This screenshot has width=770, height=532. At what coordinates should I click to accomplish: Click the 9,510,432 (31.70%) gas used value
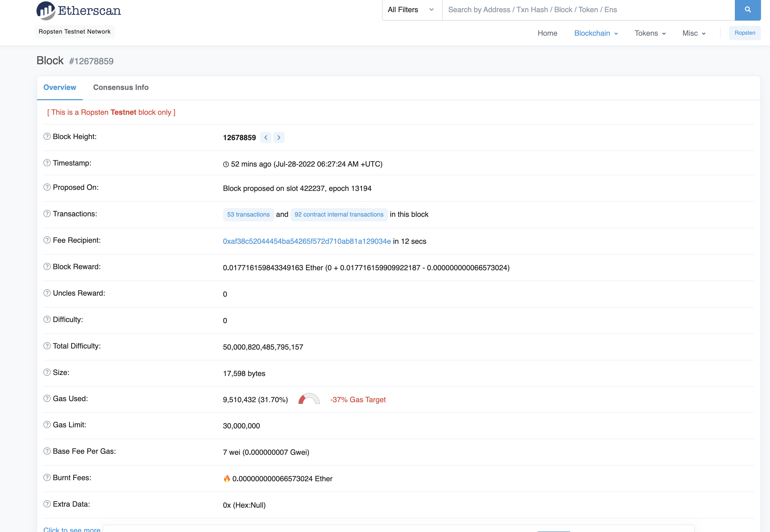255,399
